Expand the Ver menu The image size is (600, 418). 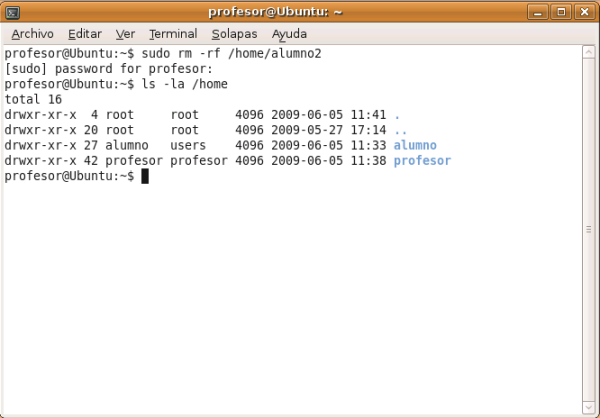pos(125,33)
